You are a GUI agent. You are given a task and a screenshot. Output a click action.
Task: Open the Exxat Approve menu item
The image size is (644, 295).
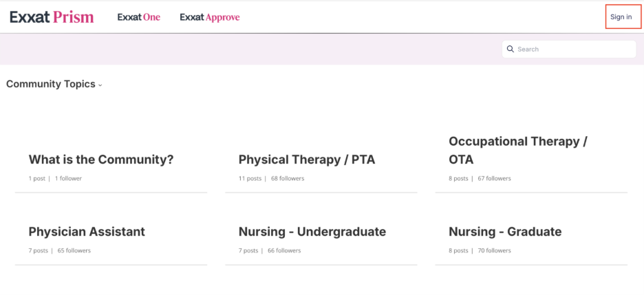click(x=210, y=17)
